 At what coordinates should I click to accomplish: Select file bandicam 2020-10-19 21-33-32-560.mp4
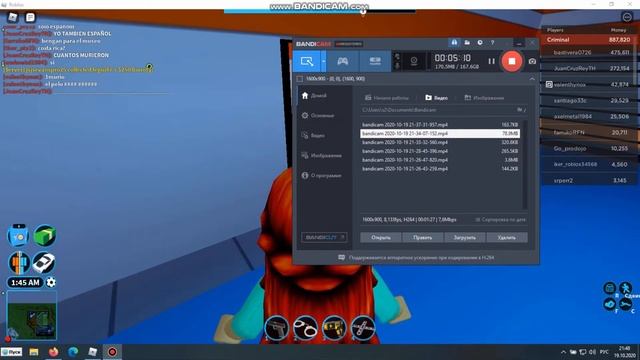[440, 142]
